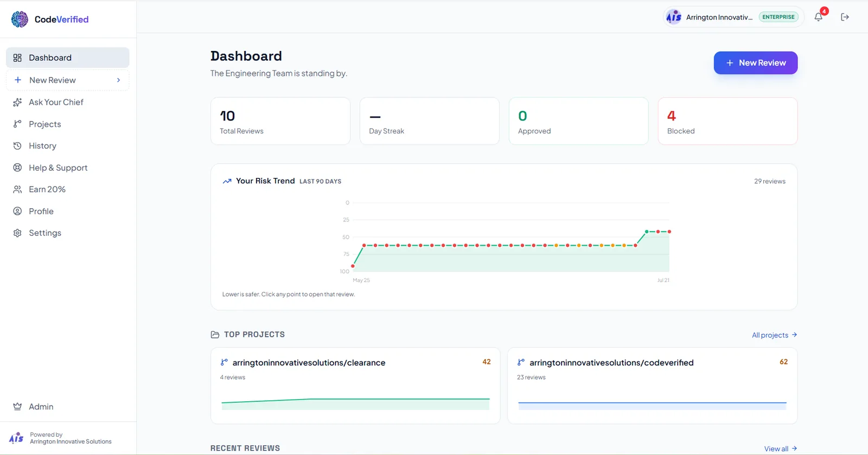Click branch icon on codeverified project card

[521, 362]
